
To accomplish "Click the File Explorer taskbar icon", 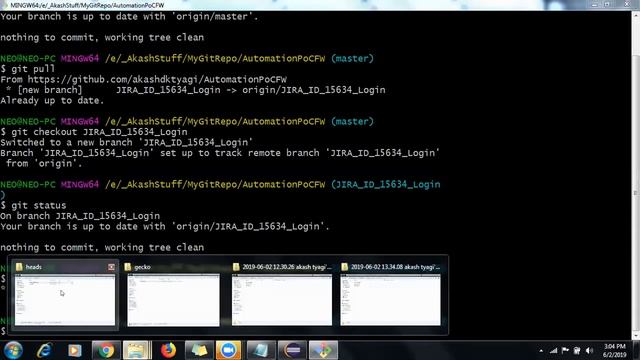I will click(x=137, y=350).
